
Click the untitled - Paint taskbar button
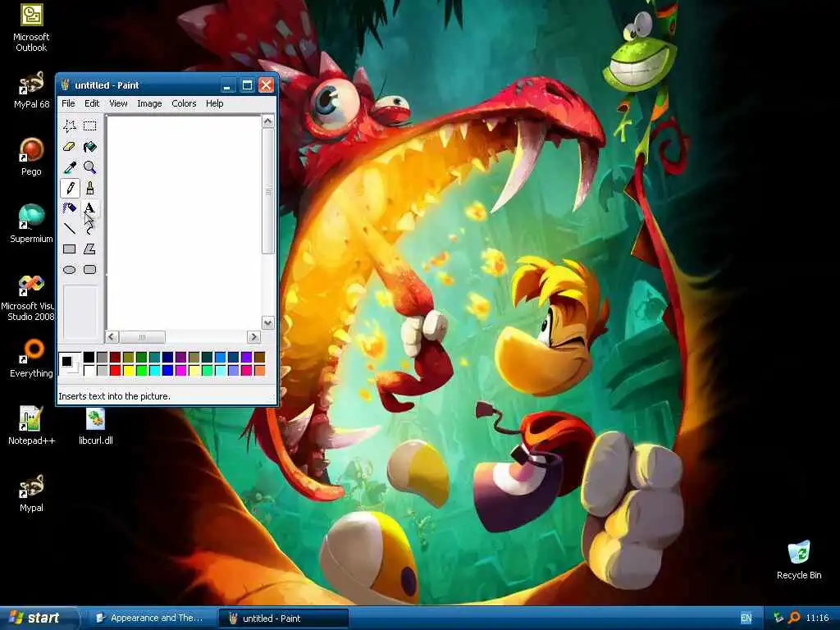click(x=283, y=618)
